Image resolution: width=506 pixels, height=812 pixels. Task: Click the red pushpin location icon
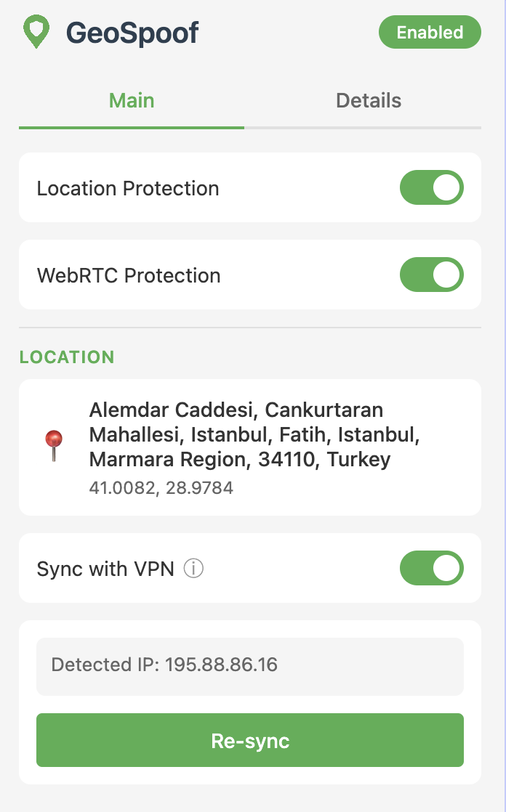tap(55, 445)
